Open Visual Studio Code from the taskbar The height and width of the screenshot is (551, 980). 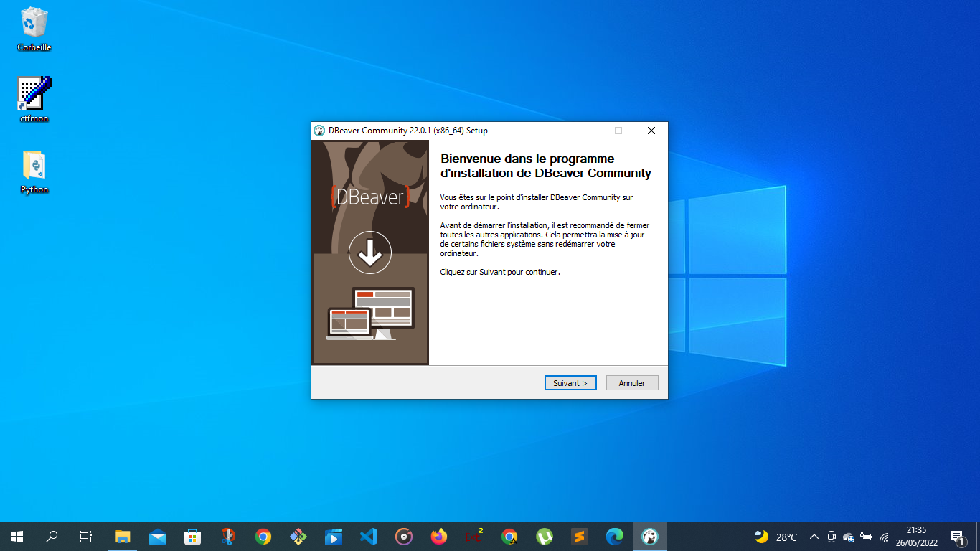pos(369,537)
